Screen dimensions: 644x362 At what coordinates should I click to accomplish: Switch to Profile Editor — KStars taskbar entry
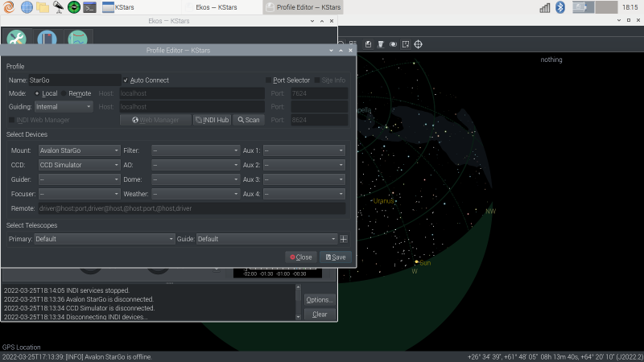303,7
